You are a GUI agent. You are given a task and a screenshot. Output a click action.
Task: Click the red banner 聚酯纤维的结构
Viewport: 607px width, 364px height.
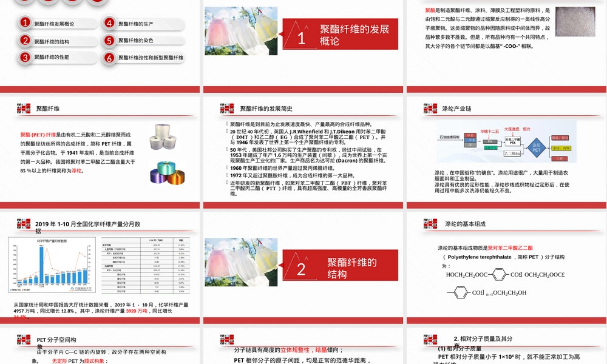(x=341, y=265)
